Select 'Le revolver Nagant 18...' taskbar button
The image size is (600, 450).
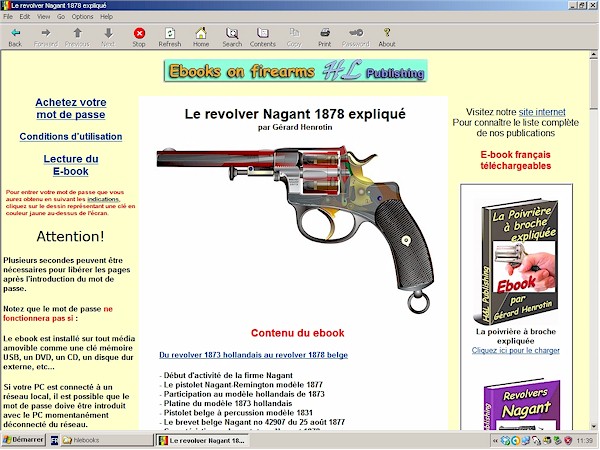[203, 440]
